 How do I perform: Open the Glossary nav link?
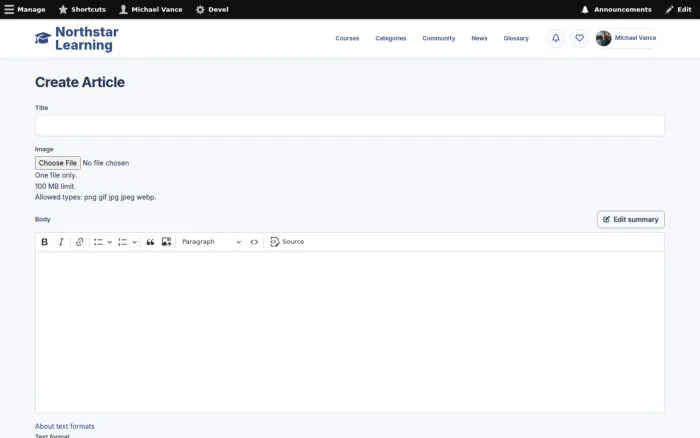pos(516,38)
